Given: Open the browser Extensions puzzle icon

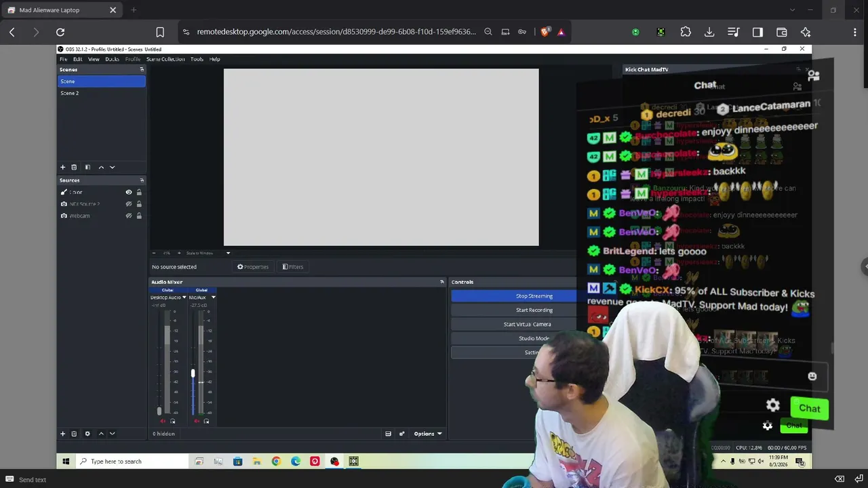Looking at the screenshot, I should [686, 32].
